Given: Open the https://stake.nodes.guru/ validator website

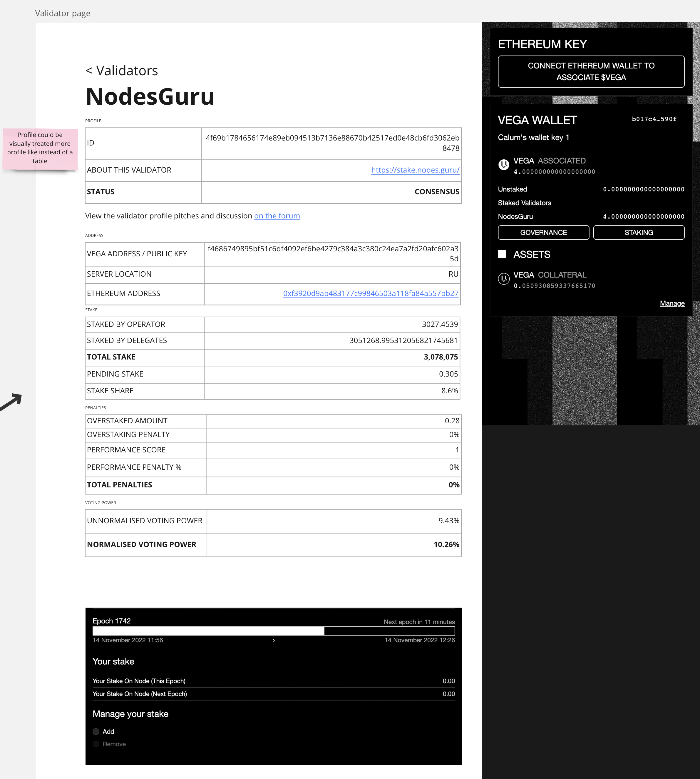Looking at the screenshot, I should tap(415, 170).
